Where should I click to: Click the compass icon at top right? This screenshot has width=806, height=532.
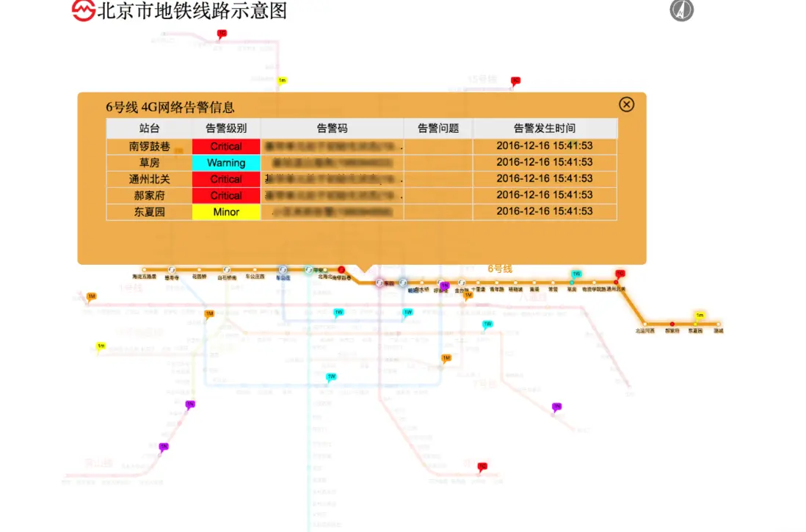[682, 10]
